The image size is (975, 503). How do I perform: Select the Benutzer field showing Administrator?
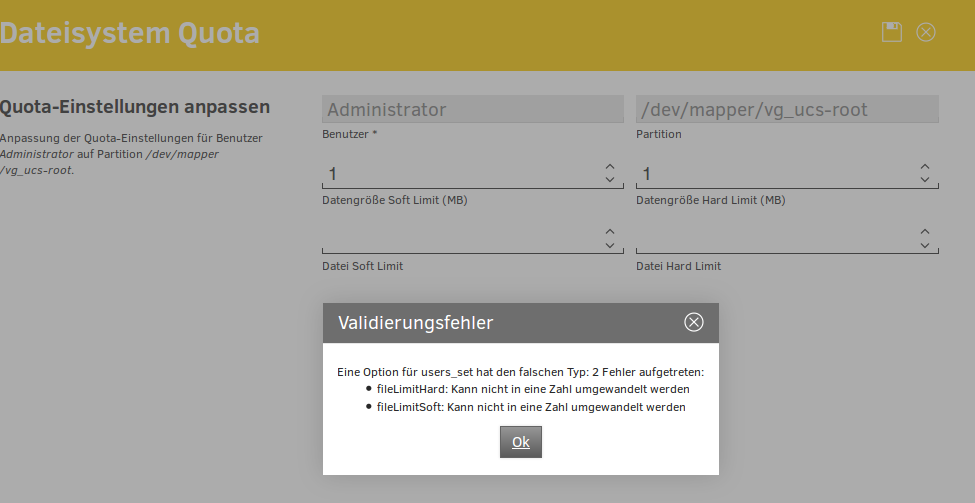472,109
